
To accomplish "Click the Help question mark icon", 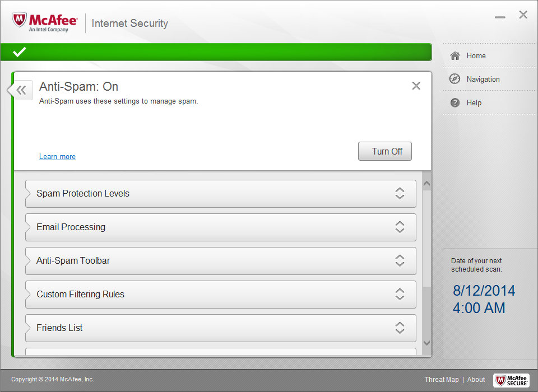I will [455, 102].
